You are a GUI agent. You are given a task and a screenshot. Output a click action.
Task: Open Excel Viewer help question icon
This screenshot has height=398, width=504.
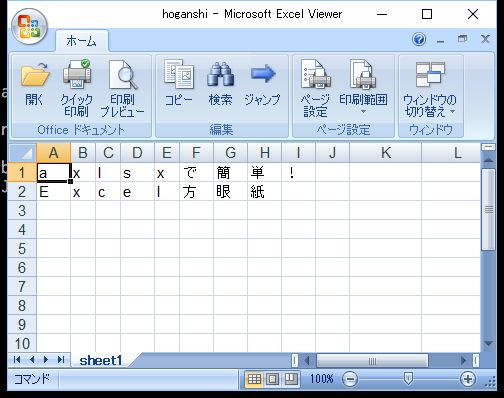419,40
